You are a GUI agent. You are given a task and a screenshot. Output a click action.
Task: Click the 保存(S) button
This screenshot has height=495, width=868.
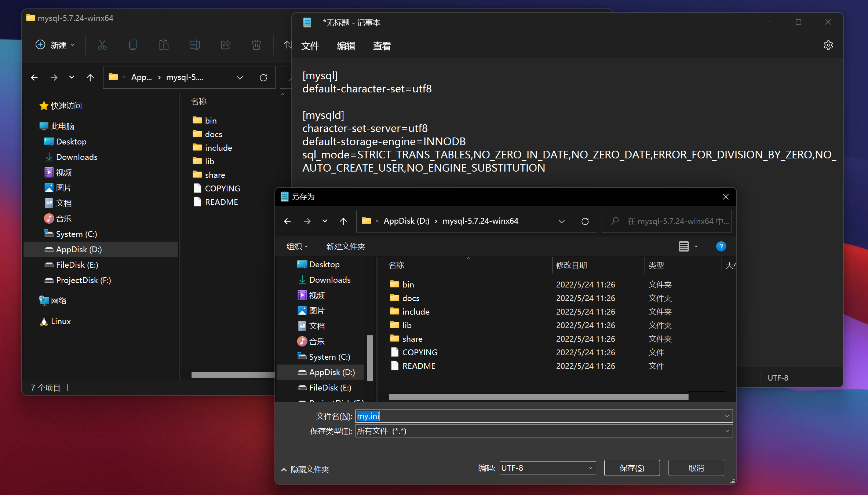click(631, 468)
